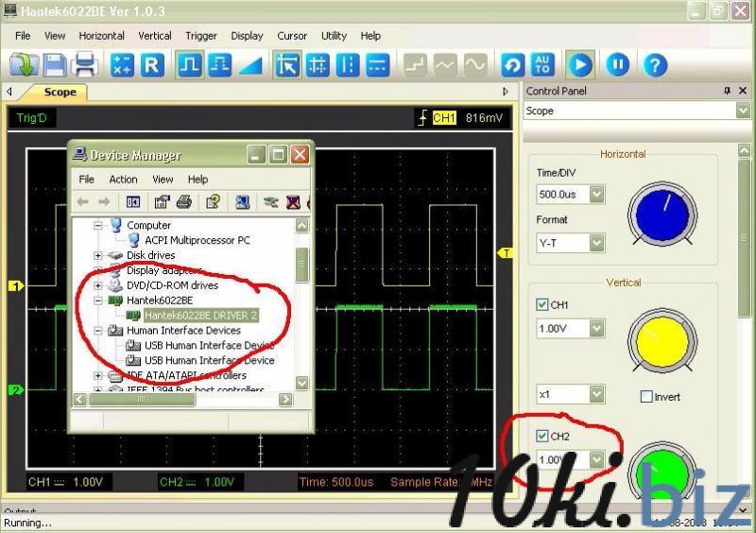Select the first pulse waveform toolbar icon
The width and height of the screenshot is (756, 533).
click(190, 64)
